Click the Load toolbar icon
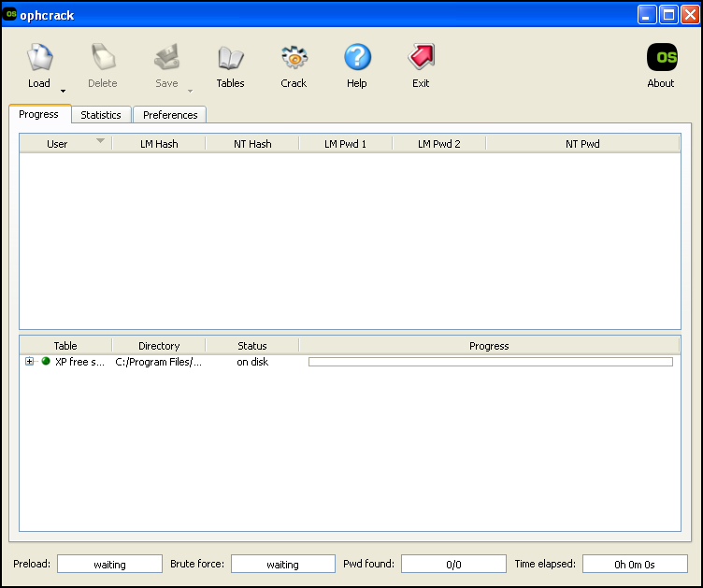 [39, 57]
